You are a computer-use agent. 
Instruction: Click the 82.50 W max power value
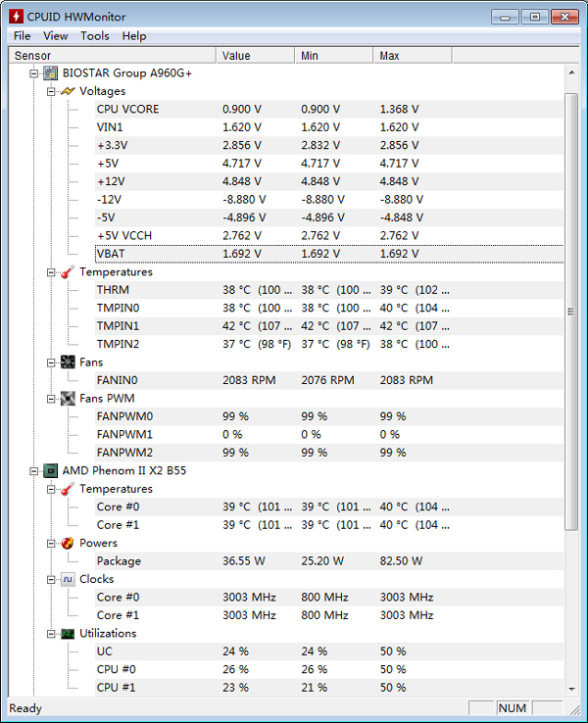coord(401,561)
